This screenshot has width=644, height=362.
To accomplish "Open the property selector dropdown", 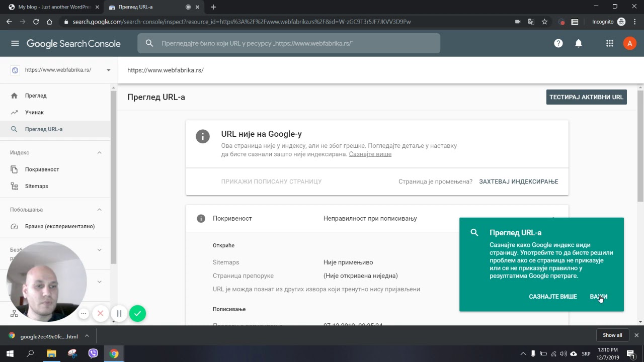I will pyautogui.click(x=108, y=70).
